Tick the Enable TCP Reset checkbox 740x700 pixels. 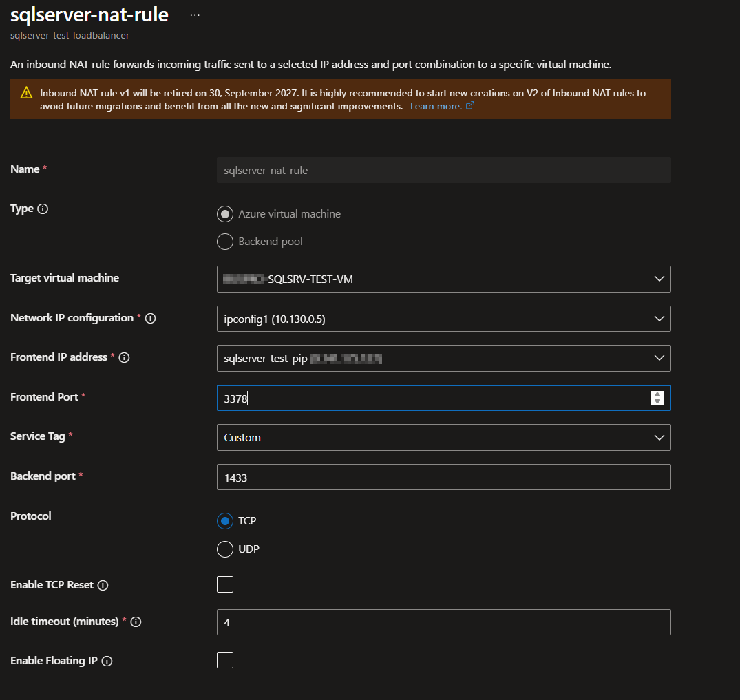[225, 584]
